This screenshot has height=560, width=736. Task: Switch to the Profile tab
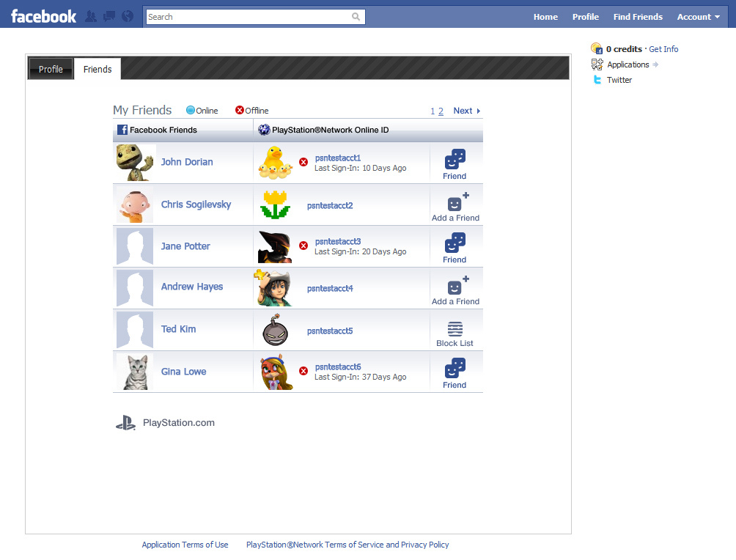(51, 69)
